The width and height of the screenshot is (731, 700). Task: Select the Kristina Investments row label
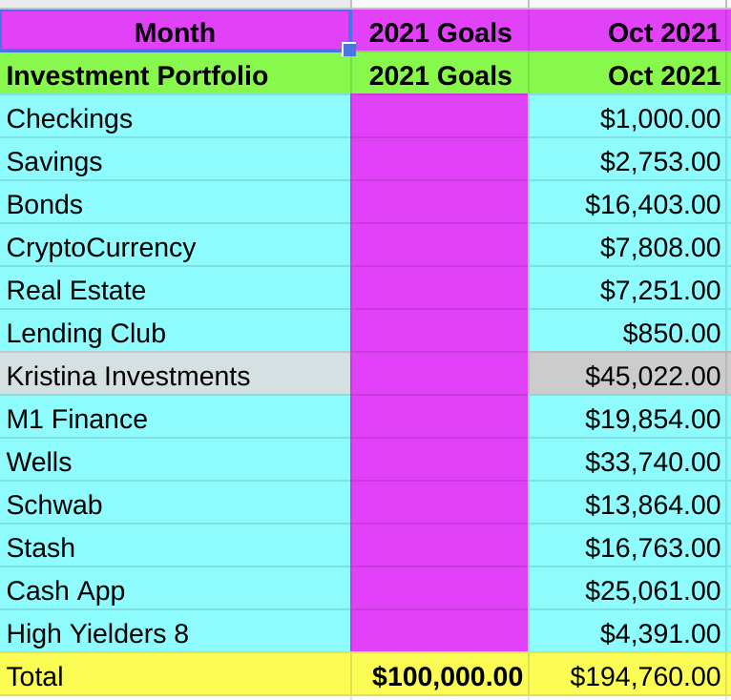click(175, 376)
